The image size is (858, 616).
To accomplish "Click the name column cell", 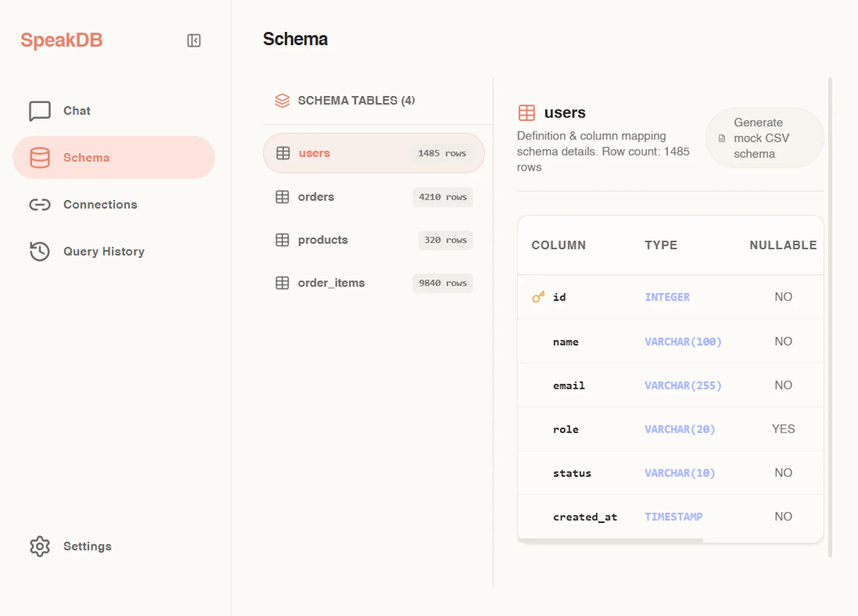I will [x=566, y=342].
